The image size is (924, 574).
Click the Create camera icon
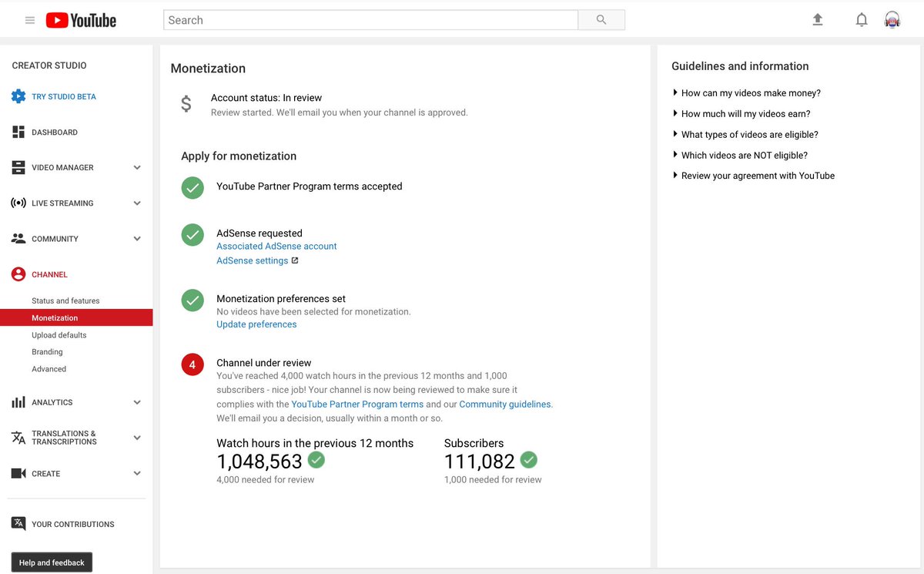pos(18,473)
